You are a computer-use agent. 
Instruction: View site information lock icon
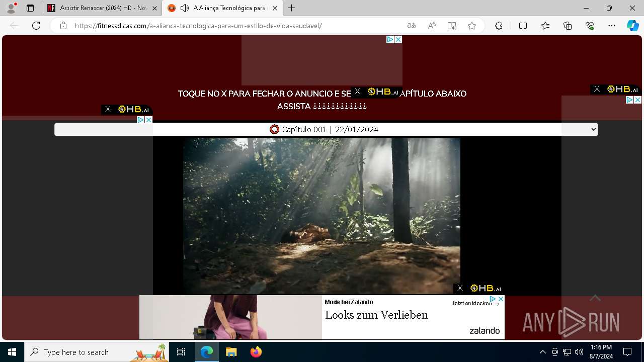pos(63,26)
